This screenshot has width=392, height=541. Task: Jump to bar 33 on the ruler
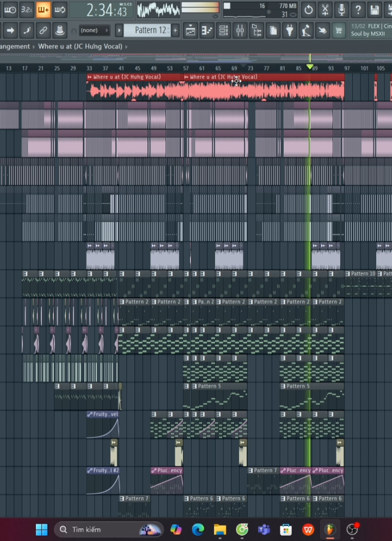(89, 68)
